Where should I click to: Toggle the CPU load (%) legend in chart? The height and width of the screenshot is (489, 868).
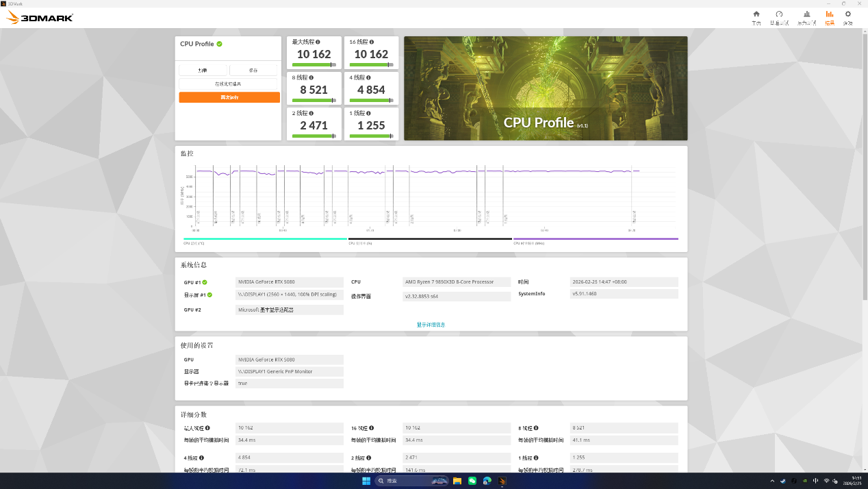[x=430, y=240]
